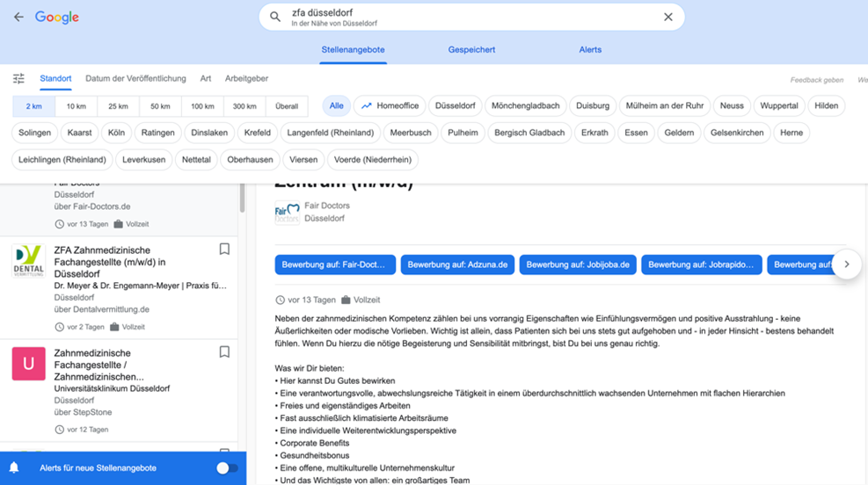
Task: Apply via Bewerbung auf Jobrapido
Action: (x=702, y=264)
